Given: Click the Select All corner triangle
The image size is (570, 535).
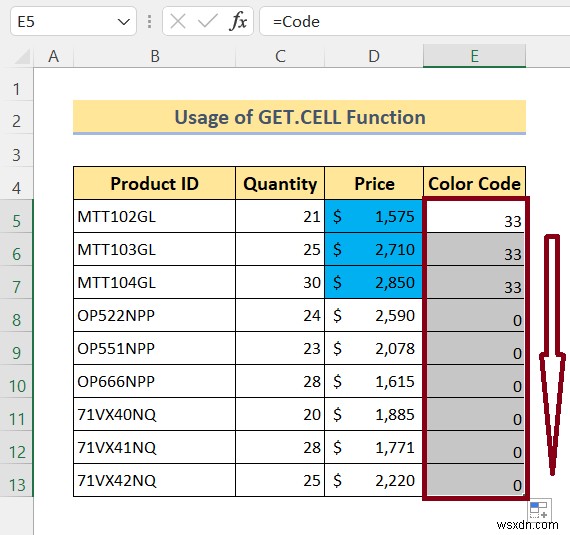Looking at the screenshot, I should pos(23,57).
